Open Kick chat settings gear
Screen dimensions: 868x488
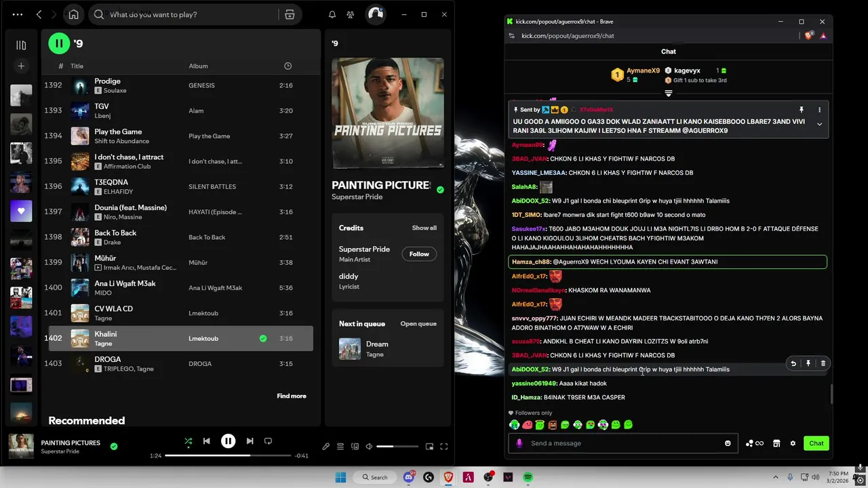point(793,443)
